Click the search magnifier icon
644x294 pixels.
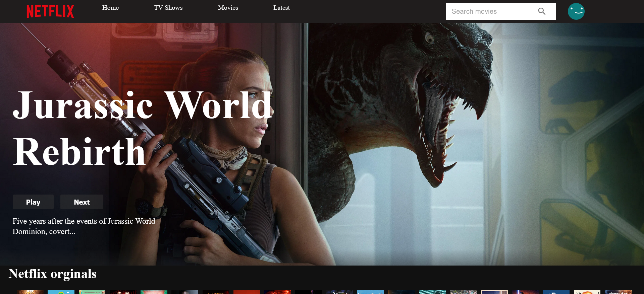542,11
